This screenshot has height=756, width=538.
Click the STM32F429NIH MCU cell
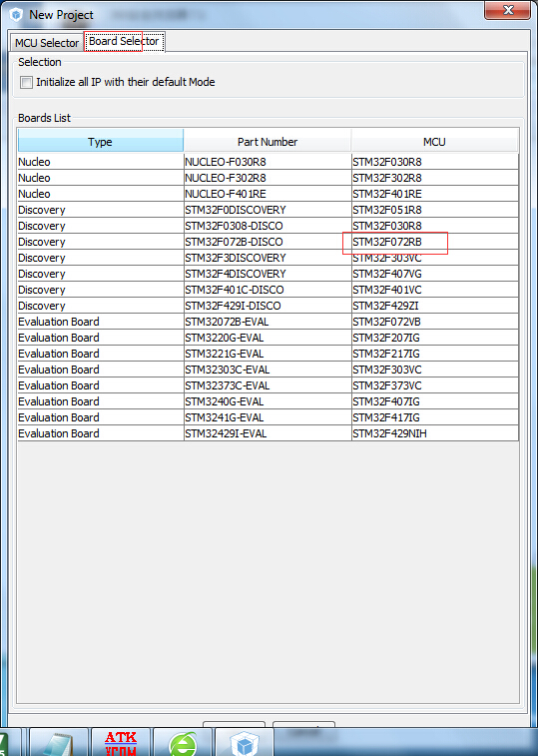point(435,433)
